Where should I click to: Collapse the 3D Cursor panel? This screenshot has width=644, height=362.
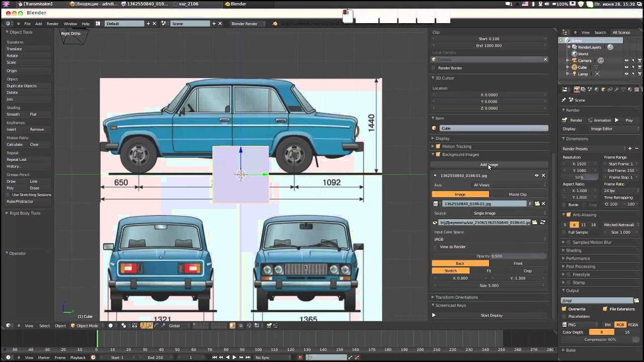[433, 78]
